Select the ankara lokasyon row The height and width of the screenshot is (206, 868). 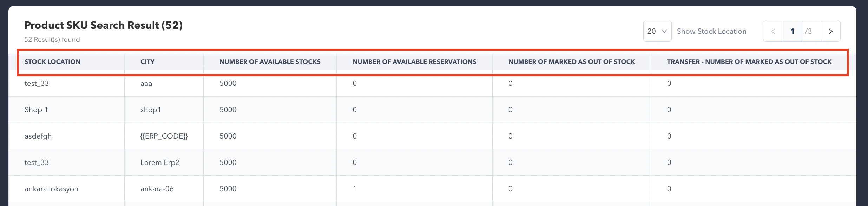[x=51, y=189]
